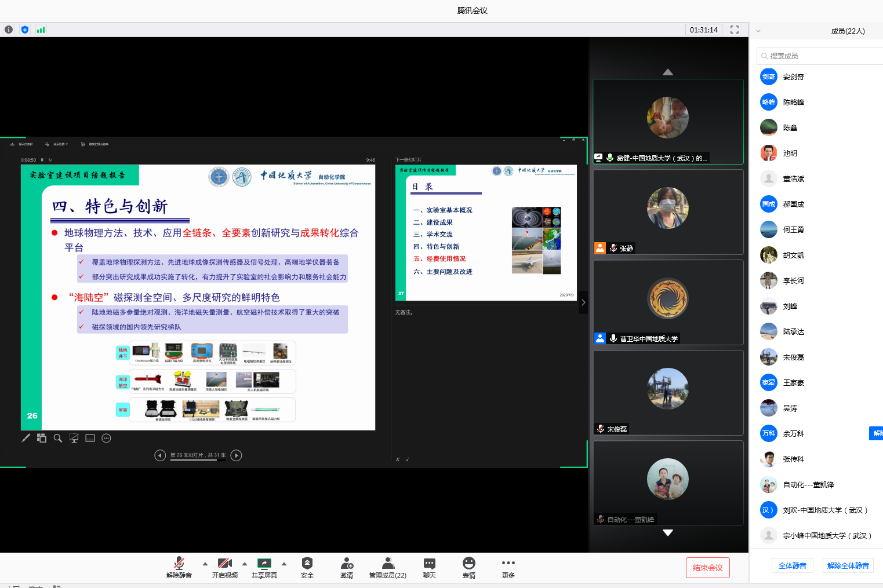Enter fullscreen mode beside the timer
The height and width of the screenshot is (588, 883).
point(735,30)
